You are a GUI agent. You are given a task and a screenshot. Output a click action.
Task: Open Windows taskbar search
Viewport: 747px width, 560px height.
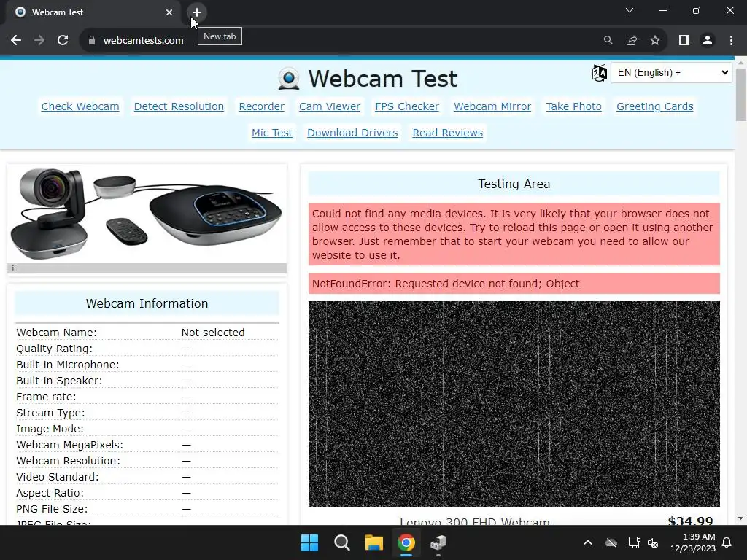click(x=342, y=542)
